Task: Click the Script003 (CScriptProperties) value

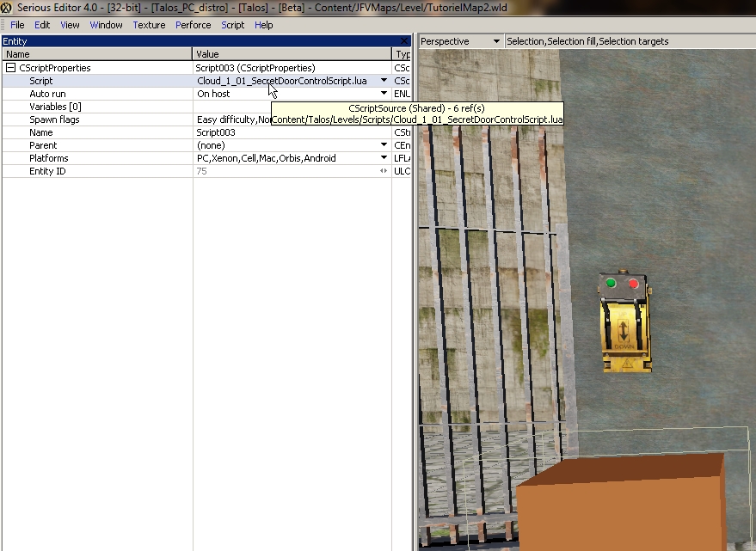Action: point(255,68)
